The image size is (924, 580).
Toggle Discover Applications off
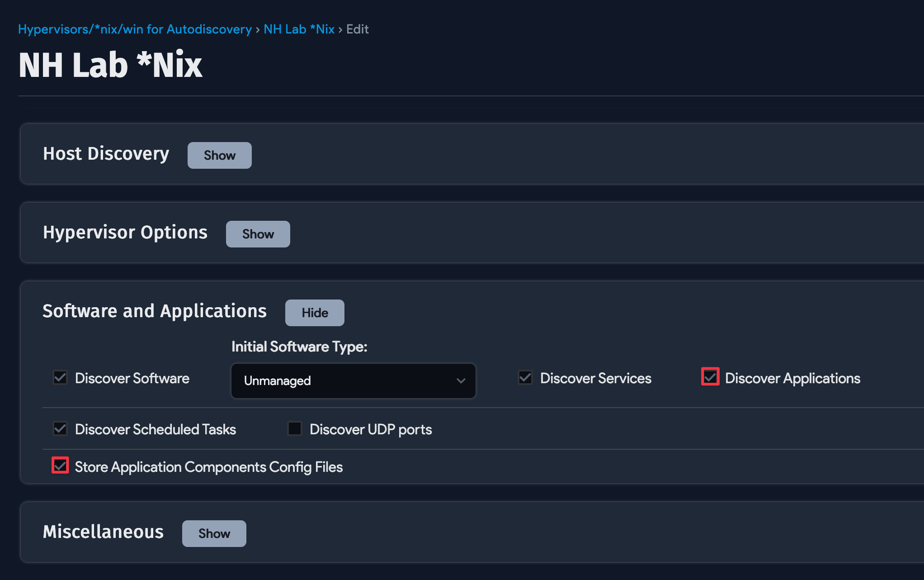pos(710,377)
